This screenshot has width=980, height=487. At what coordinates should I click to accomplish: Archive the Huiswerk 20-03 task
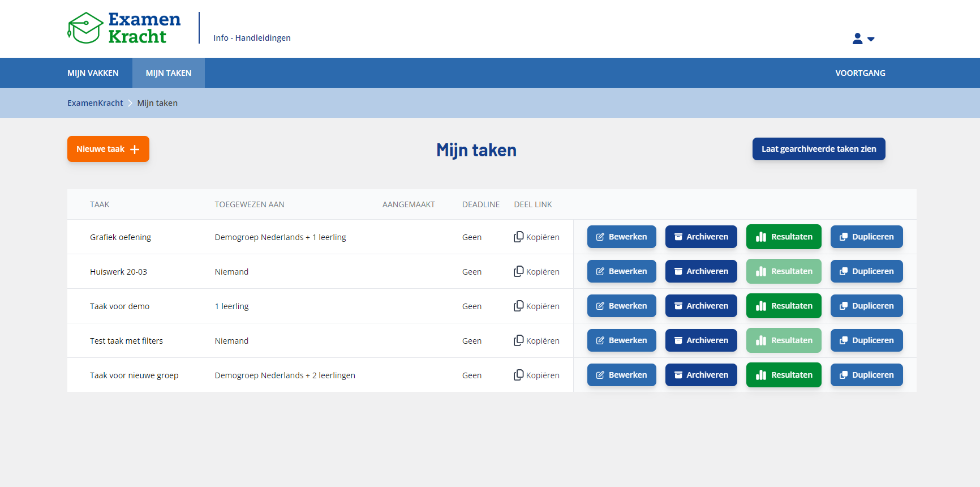700,271
